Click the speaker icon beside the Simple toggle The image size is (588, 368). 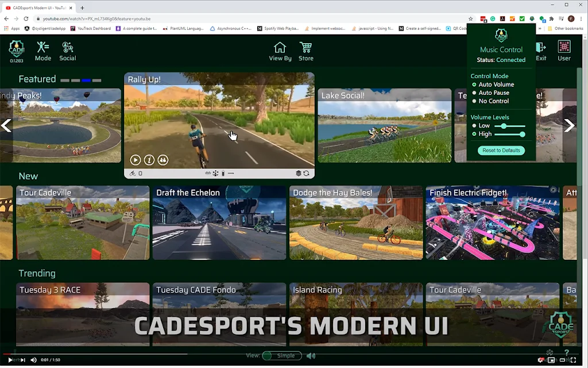pos(311,355)
